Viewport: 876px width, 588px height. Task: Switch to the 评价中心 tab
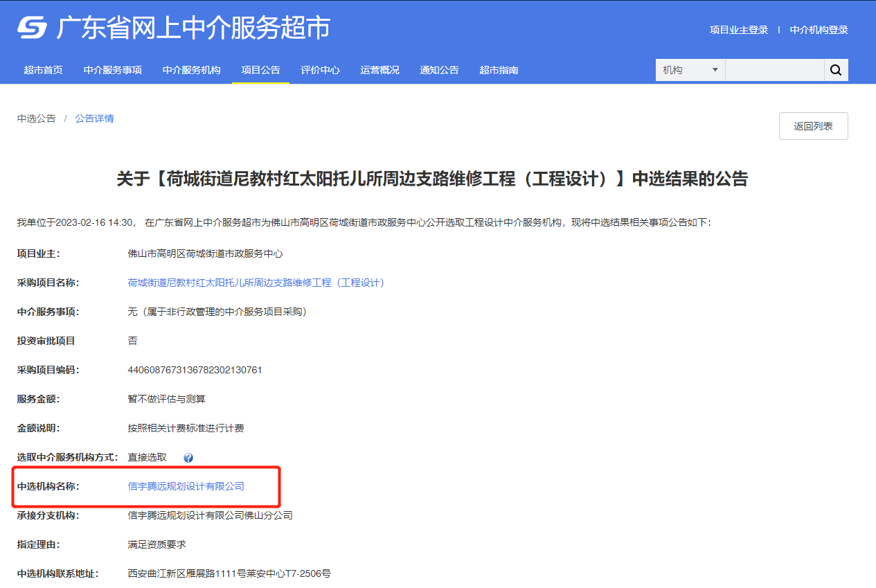(x=320, y=69)
